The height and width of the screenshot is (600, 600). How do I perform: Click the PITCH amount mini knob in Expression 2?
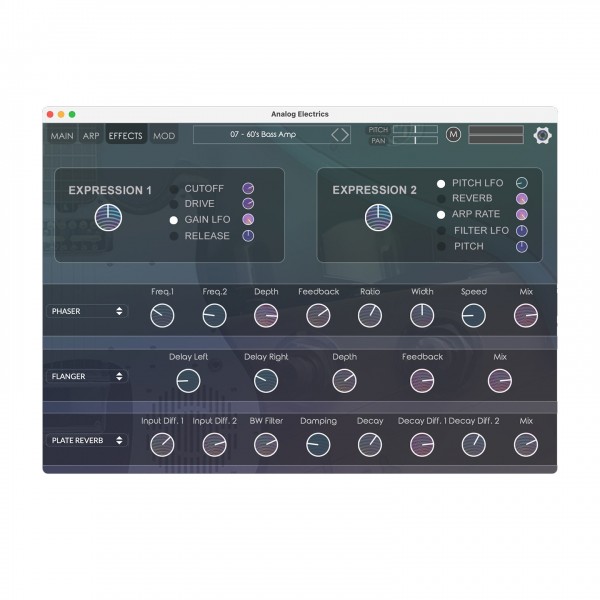click(x=522, y=246)
